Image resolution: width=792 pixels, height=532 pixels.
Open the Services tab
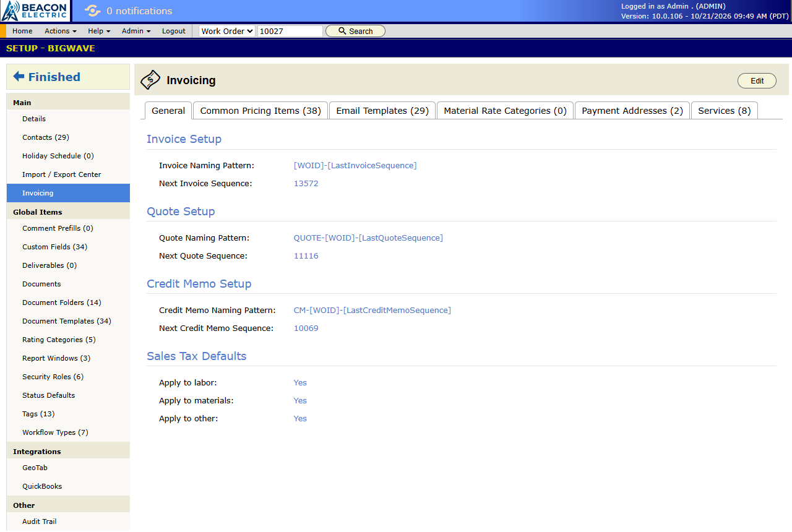(725, 111)
